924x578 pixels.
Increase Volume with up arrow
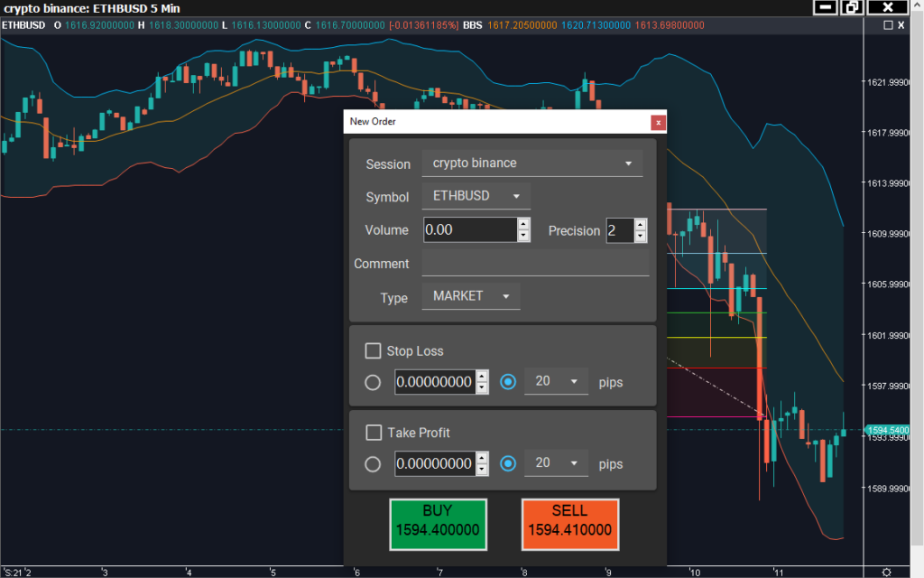coord(523,224)
